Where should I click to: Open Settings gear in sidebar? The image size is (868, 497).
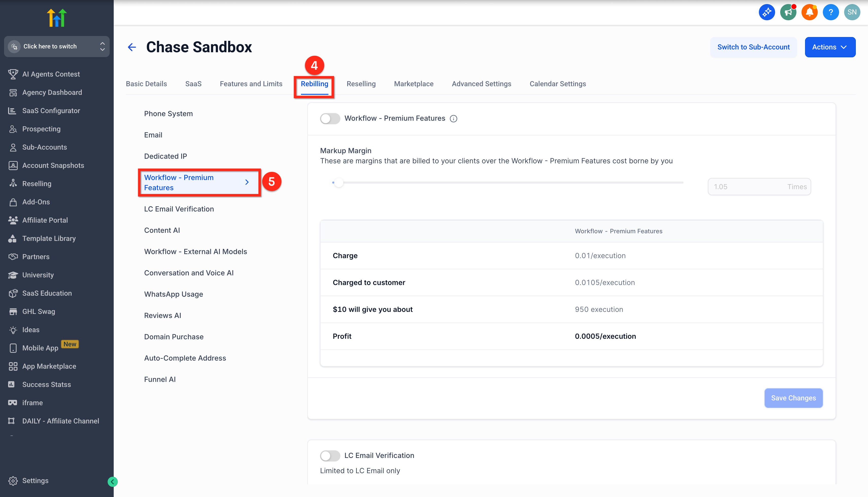13,481
